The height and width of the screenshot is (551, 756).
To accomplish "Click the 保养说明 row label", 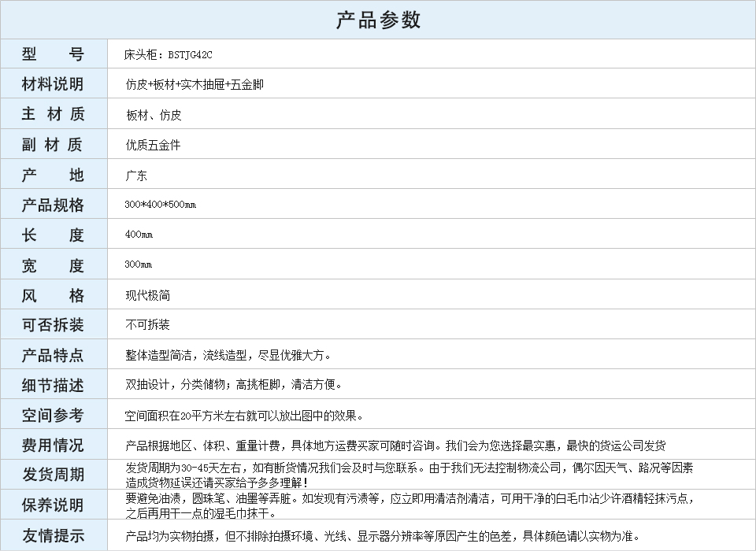I will pos(53,505).
